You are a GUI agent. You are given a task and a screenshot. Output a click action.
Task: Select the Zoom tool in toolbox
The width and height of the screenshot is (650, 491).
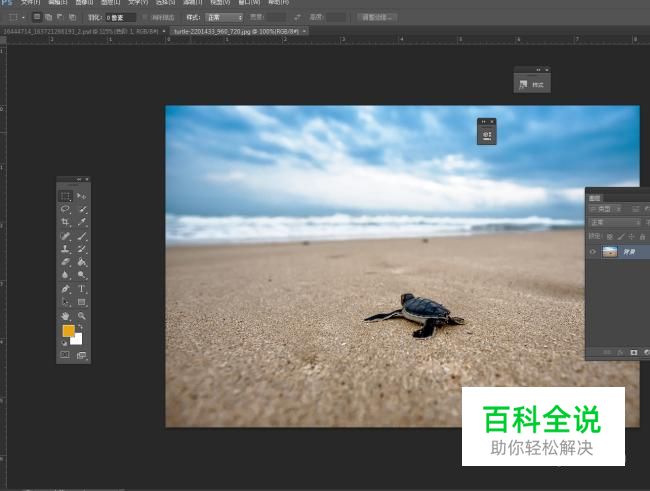pos(82,315)
